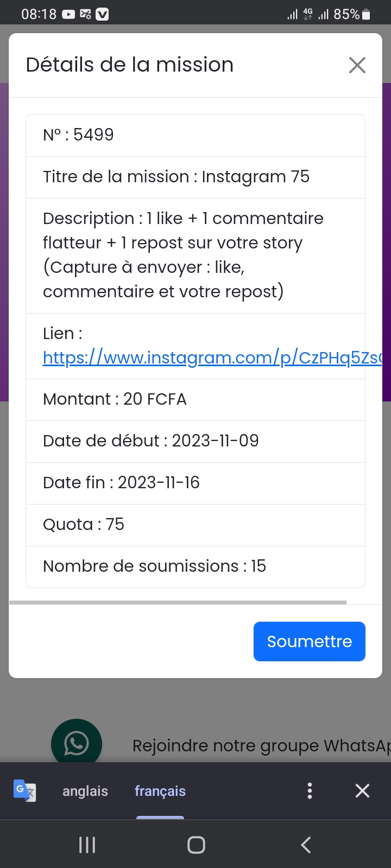Close the mission details dialog

357,65
